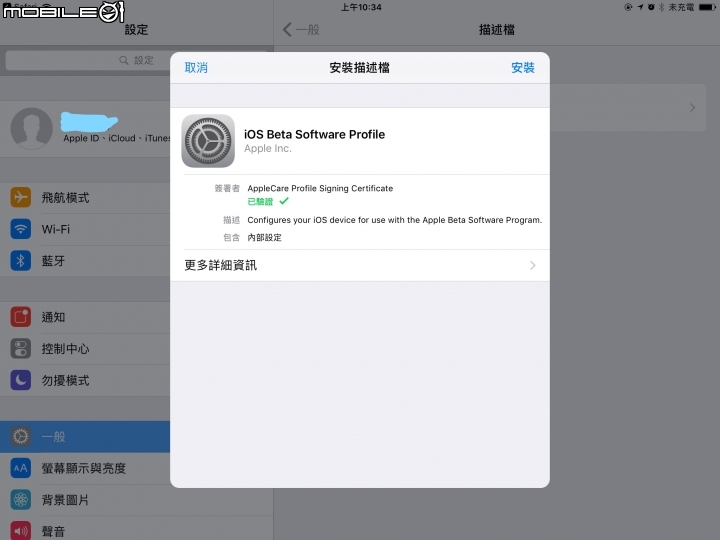The height and width of the screenshot is (540, 720).
Task: Open 飛航模式 settings row
Action: tap(85, 197)
